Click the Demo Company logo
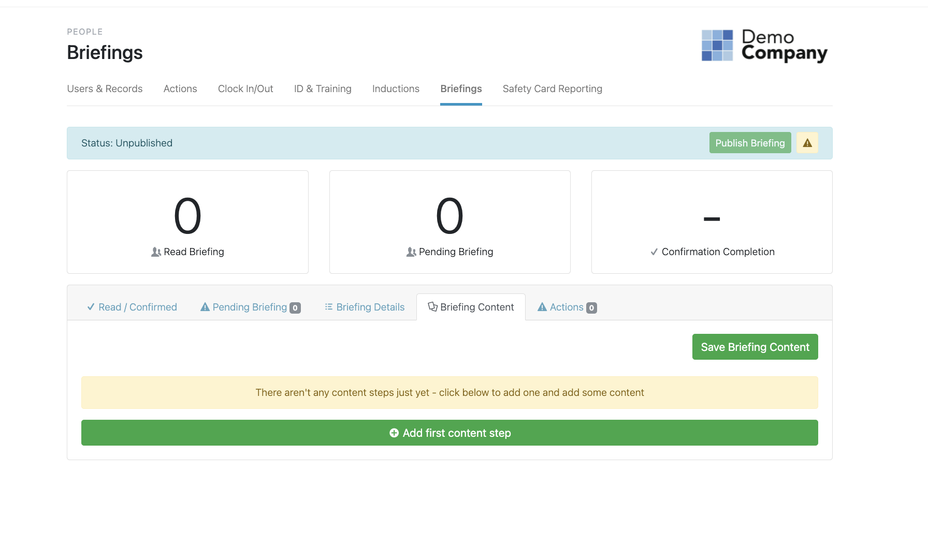 click(764, 46)
